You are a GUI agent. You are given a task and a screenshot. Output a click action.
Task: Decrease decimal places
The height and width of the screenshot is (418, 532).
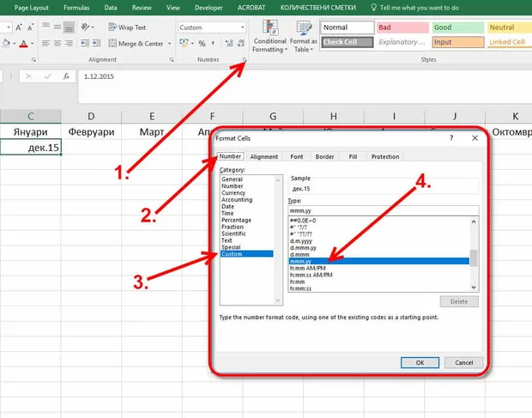click(241, 44)
